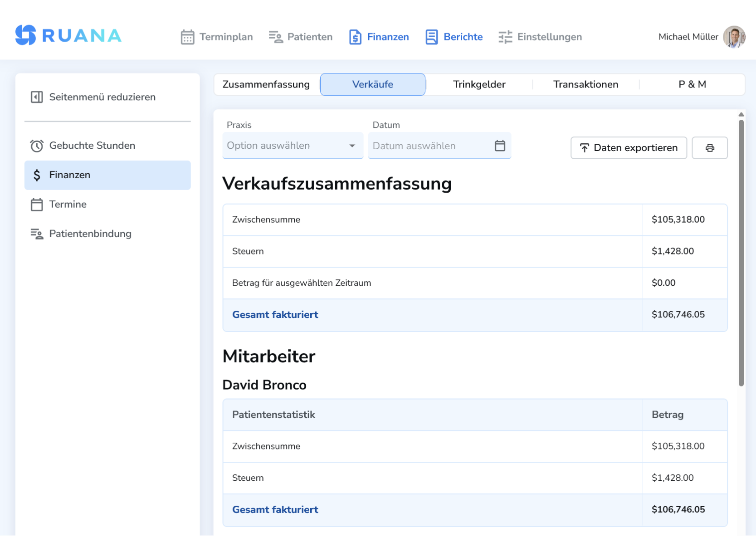Select the Finanzen dollar icon
Viewport: 756px width, 552px height.
(x=355, y=37)
